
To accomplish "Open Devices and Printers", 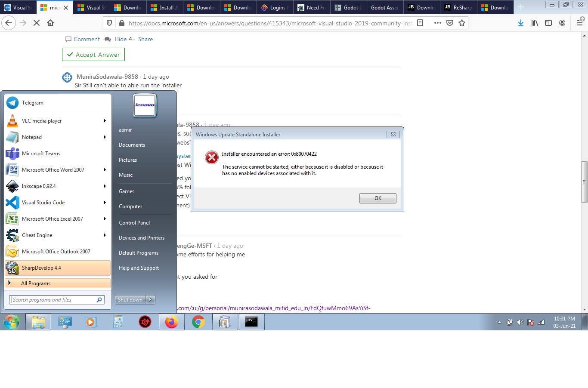I will tap(142, 238).
